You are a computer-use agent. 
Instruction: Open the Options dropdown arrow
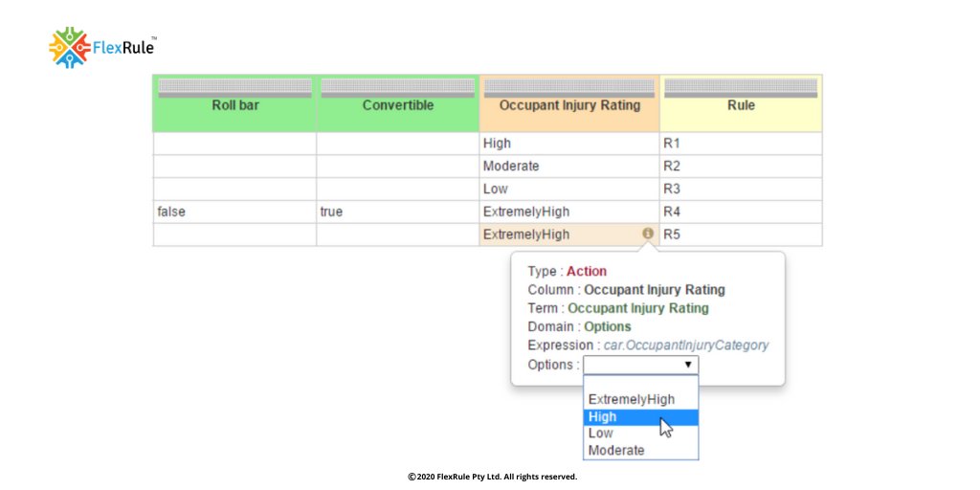(688, 365)
